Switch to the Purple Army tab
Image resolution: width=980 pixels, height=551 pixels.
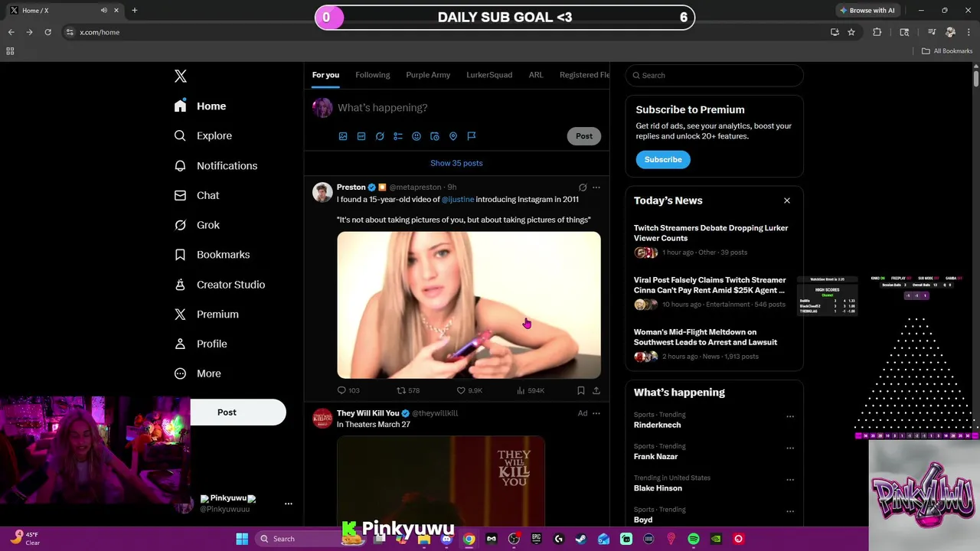(x=428, y=75)
